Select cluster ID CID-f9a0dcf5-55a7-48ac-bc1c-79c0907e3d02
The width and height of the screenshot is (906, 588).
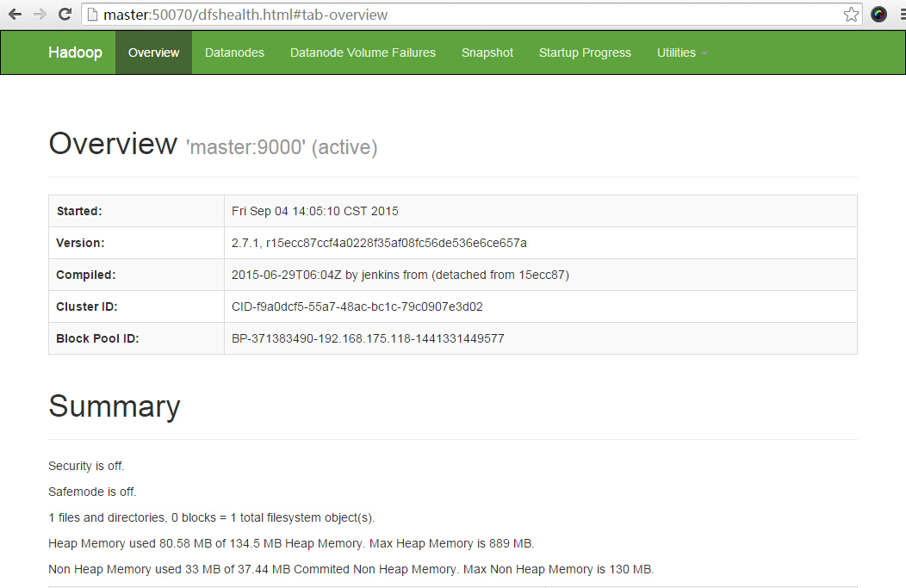click(x=357, y=306)
